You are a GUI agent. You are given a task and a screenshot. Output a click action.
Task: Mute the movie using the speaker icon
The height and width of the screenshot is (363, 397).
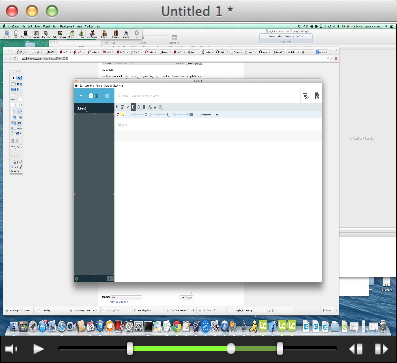(x=11, y=349)
